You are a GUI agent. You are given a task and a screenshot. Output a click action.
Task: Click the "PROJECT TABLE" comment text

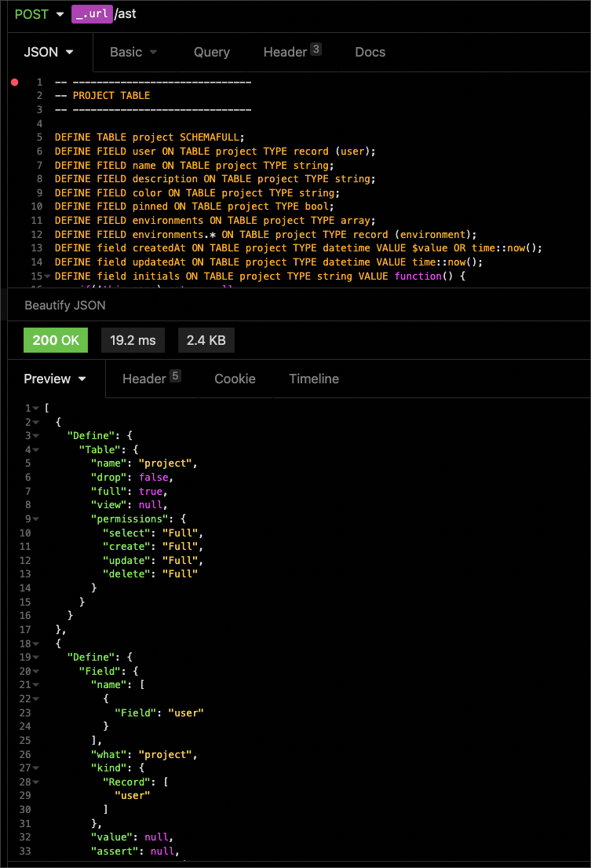coord(111,95)
